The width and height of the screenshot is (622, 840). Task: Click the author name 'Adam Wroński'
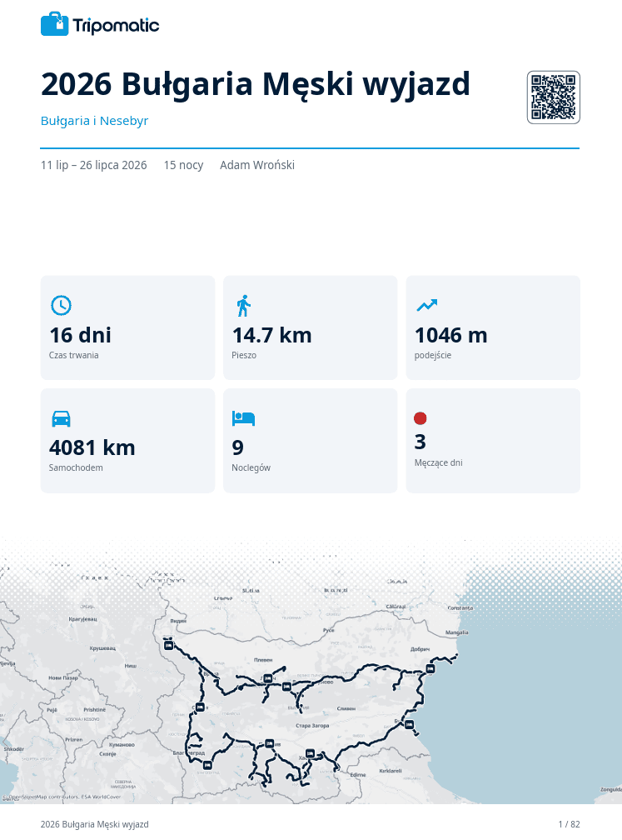257,165
